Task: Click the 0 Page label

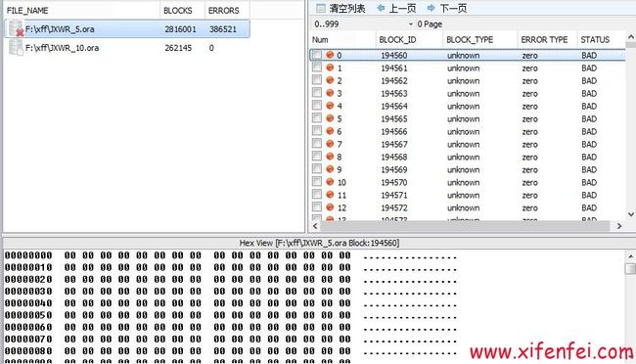Action: click(430, 23)
